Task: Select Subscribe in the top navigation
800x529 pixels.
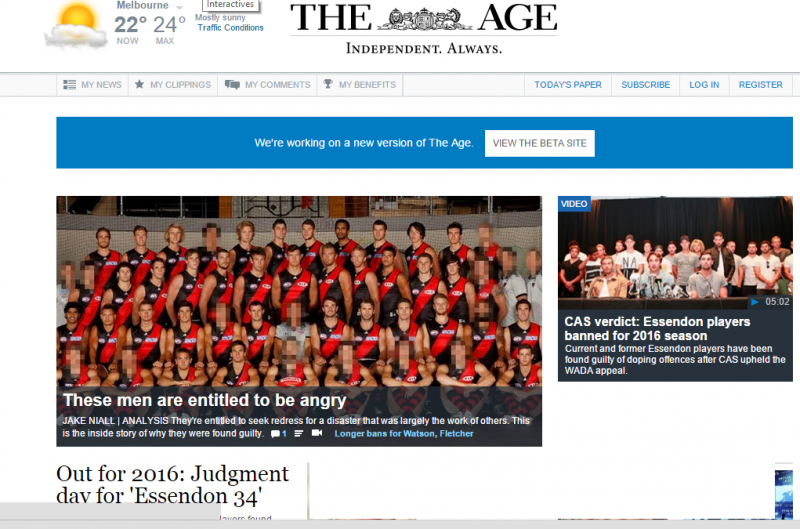Action: (x=645, y=85)
